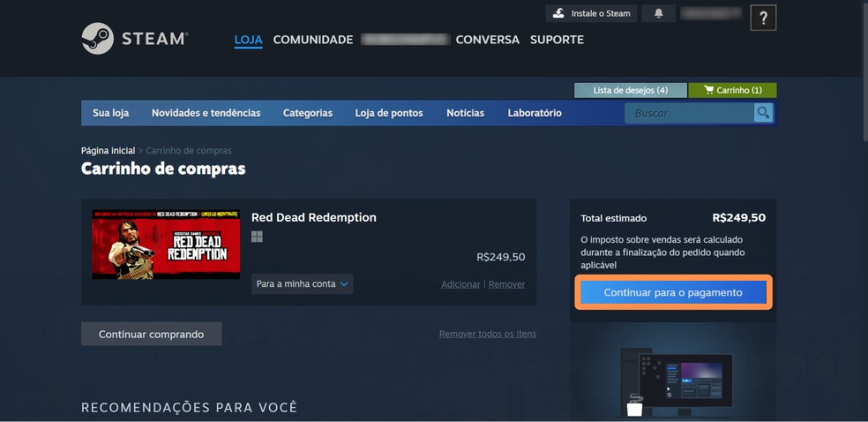The width and height of the screenshot is (868, 422).
Task: Open the notifications bell
Action: point(658,13)
